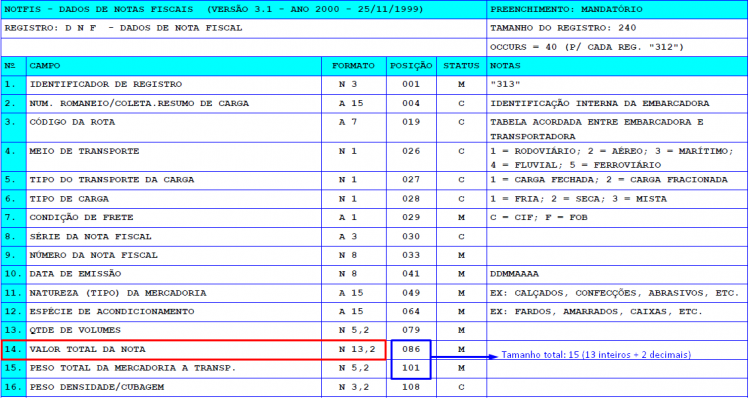Image resolution: width=750 pixels, height=399 pixels.
Task: Click 'TABELA ACORDADA ENTRE EMBARCADORA E' note
Action: (x=597, y=122)
